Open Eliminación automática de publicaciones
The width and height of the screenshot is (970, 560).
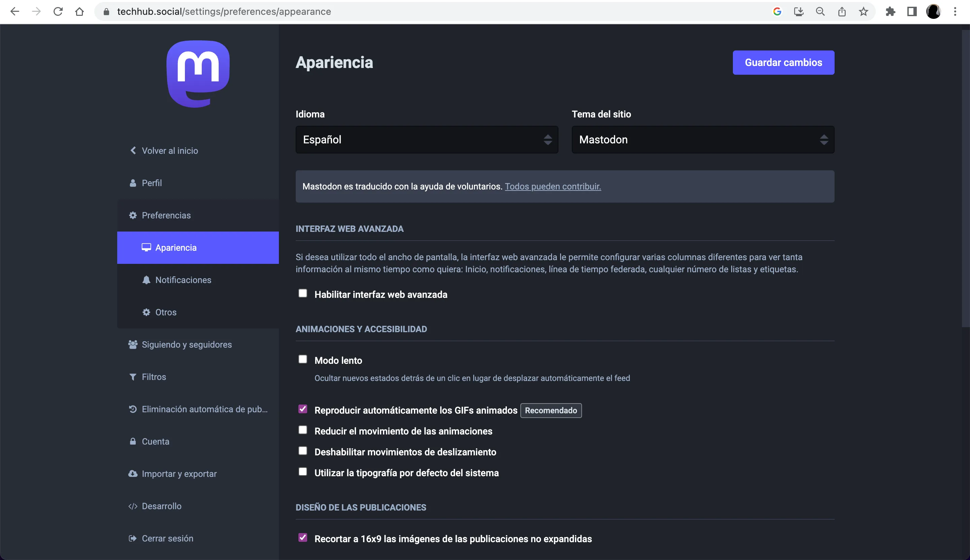click(x=198, y=409)
